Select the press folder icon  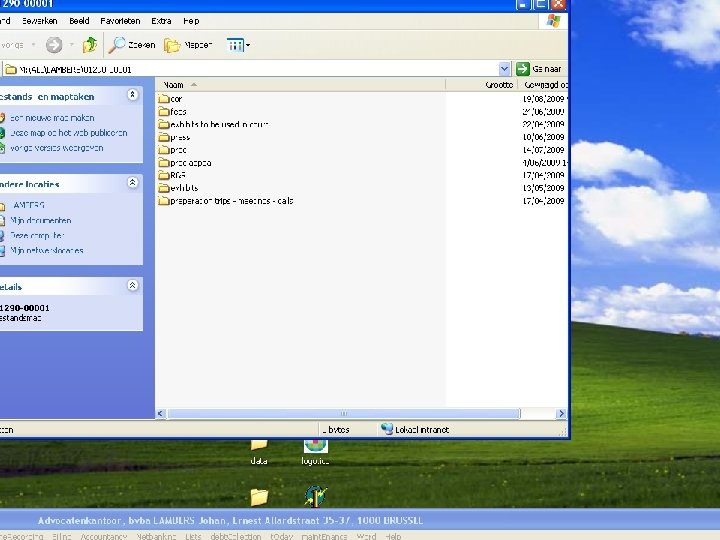tap(163, 137)
